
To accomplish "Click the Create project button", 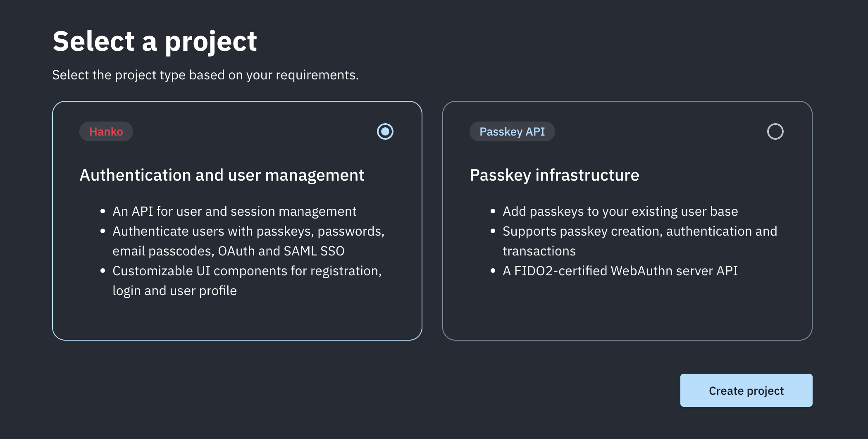I will 746,390.
